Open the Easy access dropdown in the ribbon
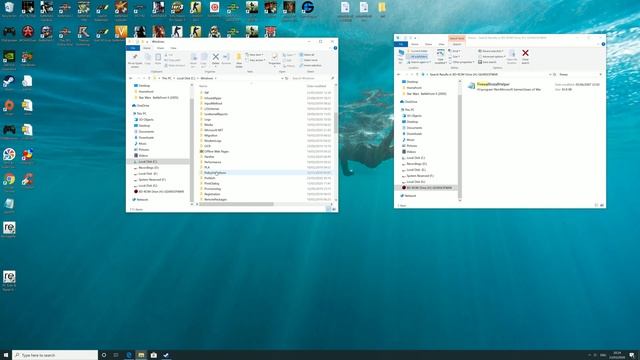 (x=255, y=60)
